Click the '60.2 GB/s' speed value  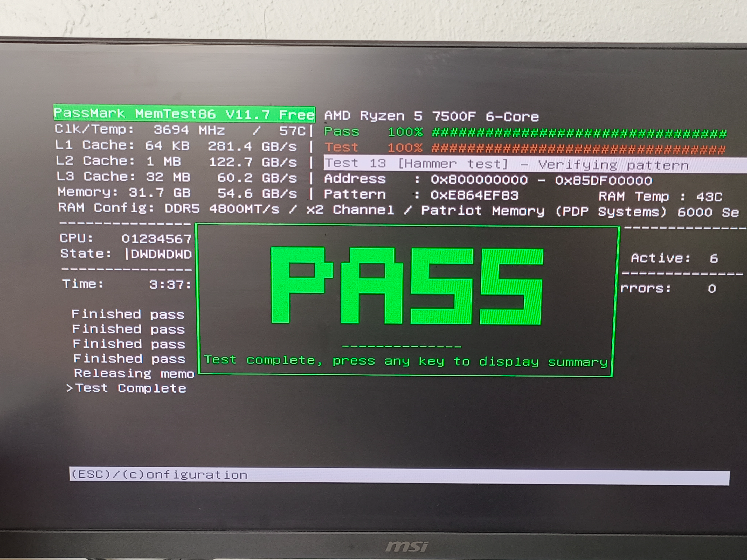pyautogui.click(x=257, y=178)
